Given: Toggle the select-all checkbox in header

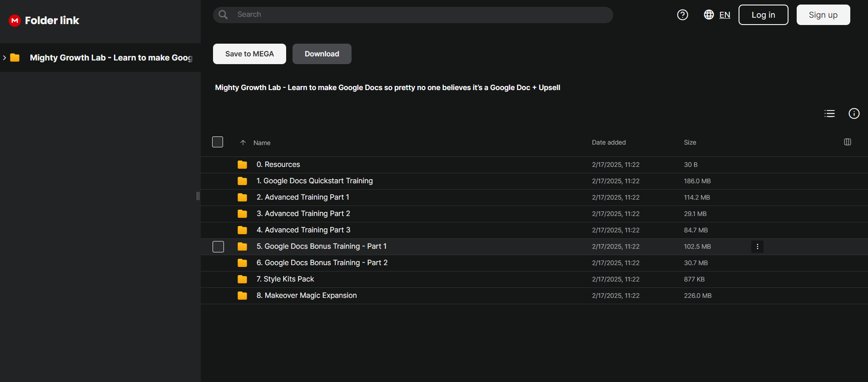Looking at the screenshot, I should tap(218, 142).
